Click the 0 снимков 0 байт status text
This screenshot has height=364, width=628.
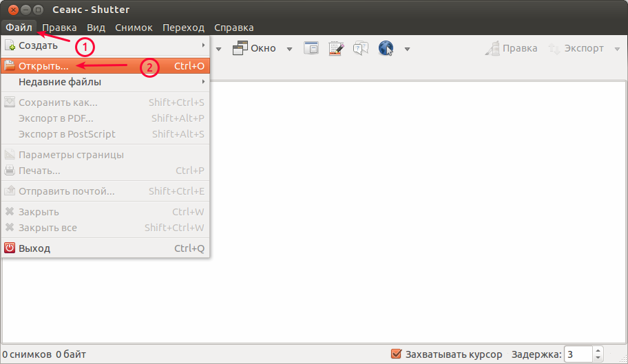click(x=44, y=354)
